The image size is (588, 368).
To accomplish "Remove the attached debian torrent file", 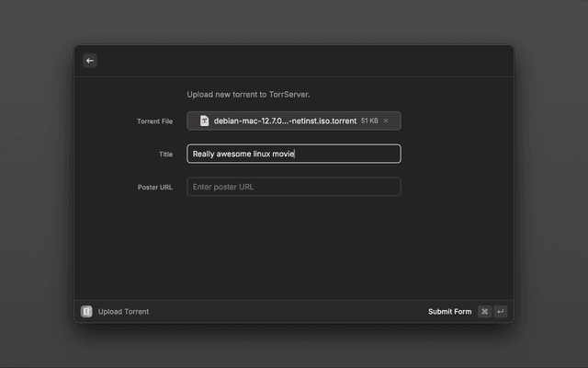I will [386, 121].
